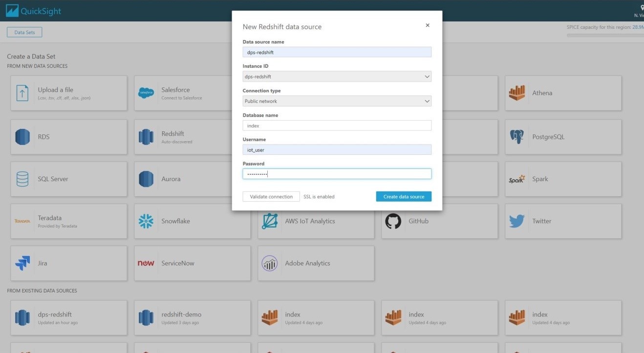Screen dimensions: 644x353
Task: Click the QuickSight logo icon
Action: (x=11, y=11)
